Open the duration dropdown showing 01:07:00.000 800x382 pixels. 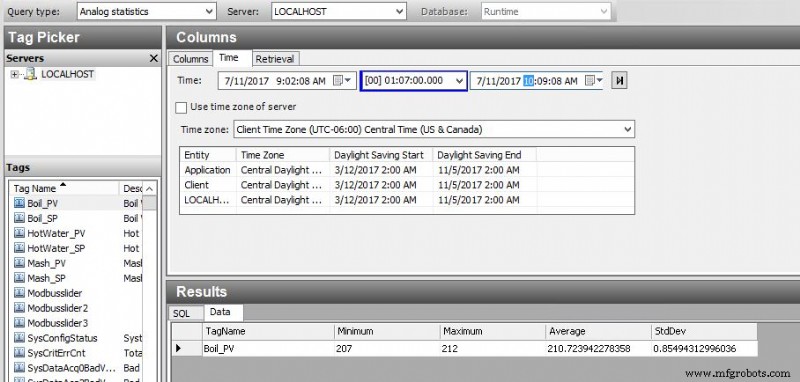[x=414, y=81]
